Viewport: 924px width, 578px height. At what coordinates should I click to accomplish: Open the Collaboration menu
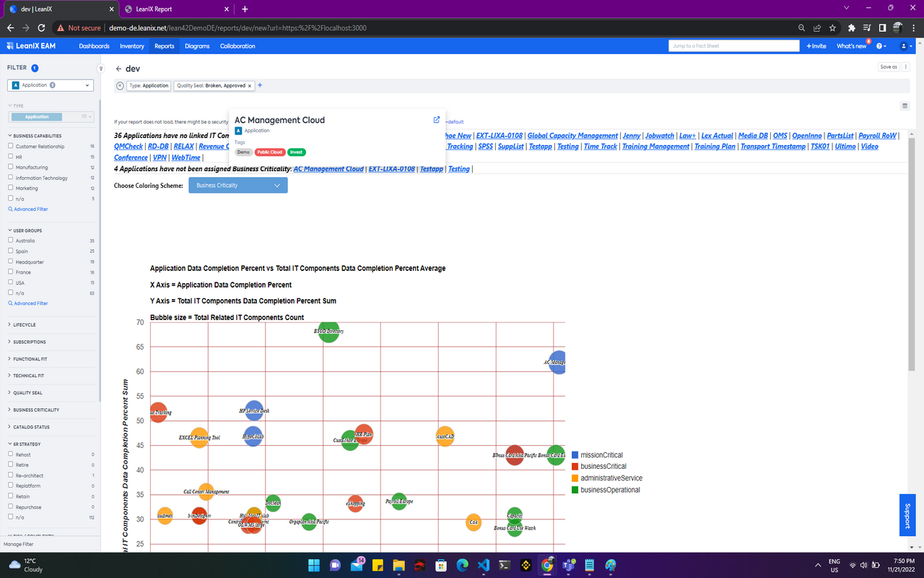point(237,46)
